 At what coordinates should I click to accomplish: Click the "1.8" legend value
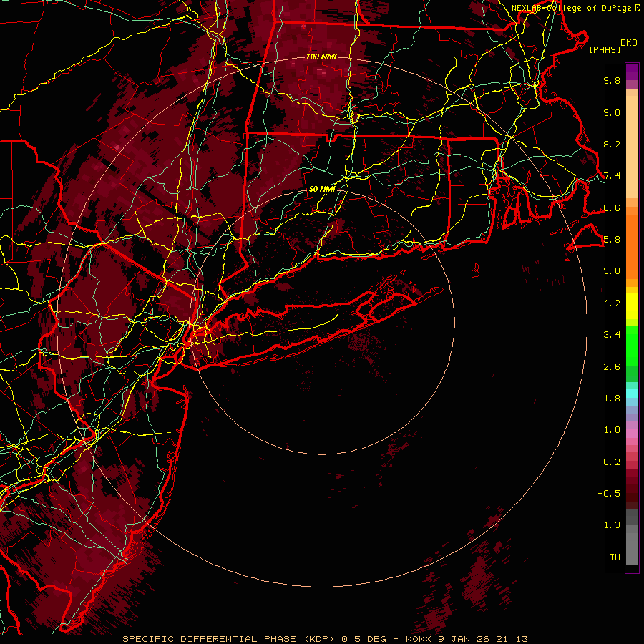(612, 399)
